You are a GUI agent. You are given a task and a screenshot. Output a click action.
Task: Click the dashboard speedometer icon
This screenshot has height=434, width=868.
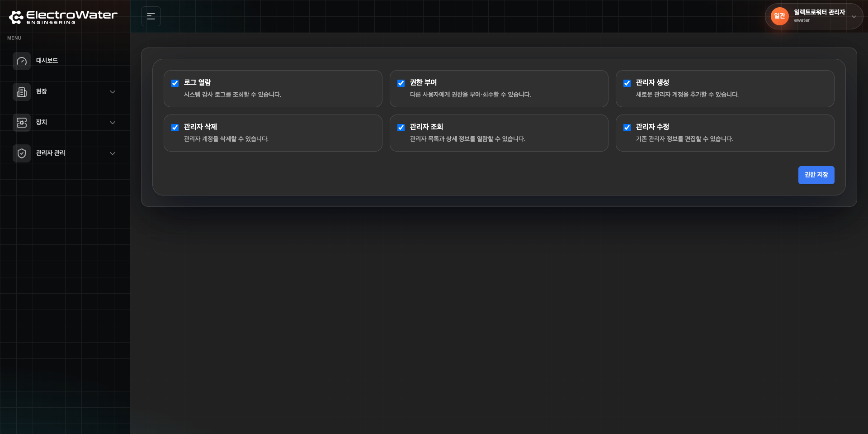[x=22, y=61]
